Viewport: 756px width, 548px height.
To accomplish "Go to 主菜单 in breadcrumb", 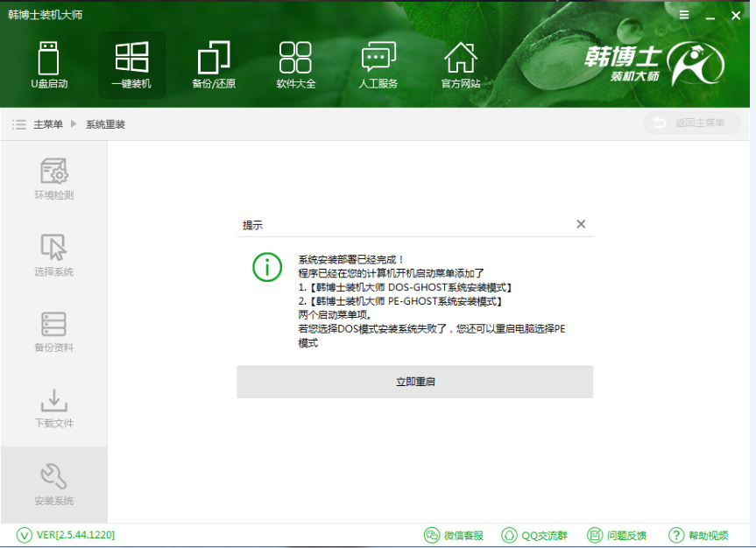I will (x=48, y=124).
